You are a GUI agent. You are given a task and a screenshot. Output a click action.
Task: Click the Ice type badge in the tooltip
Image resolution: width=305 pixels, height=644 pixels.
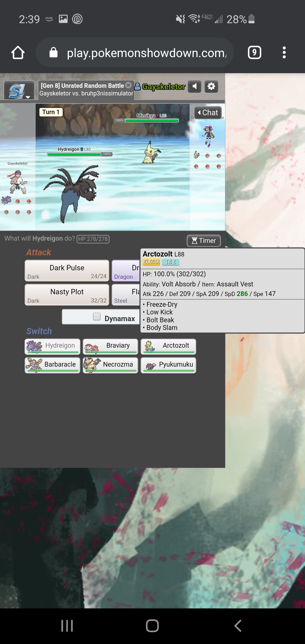(x=171, y=262)
